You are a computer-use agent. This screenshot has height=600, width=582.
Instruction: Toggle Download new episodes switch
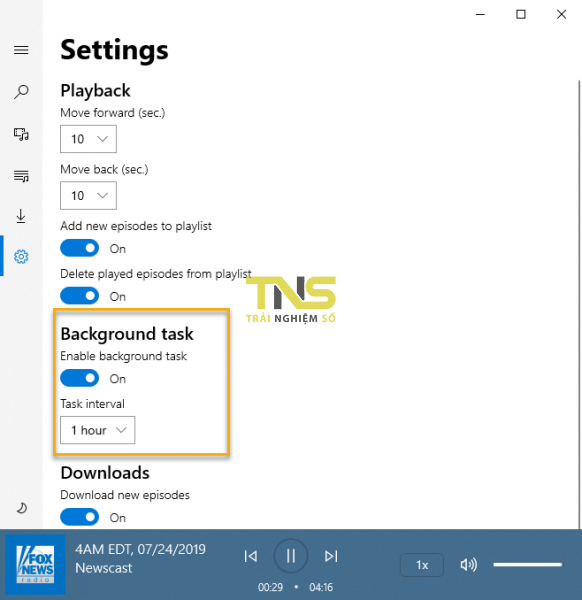point(80,517)
